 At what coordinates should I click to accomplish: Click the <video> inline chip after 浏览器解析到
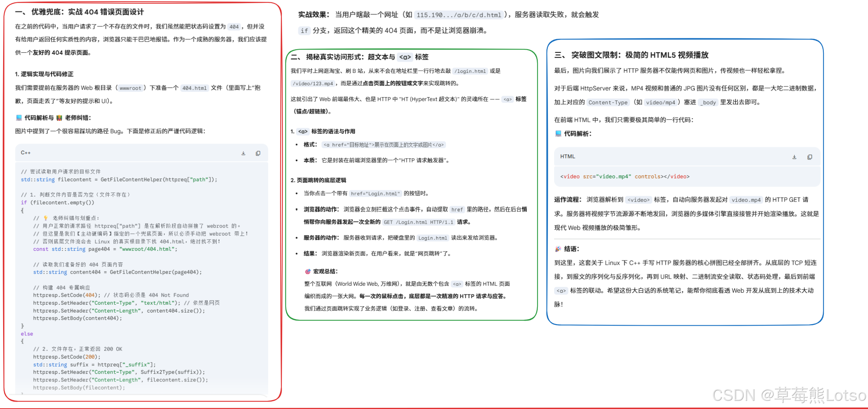[639, 200]
